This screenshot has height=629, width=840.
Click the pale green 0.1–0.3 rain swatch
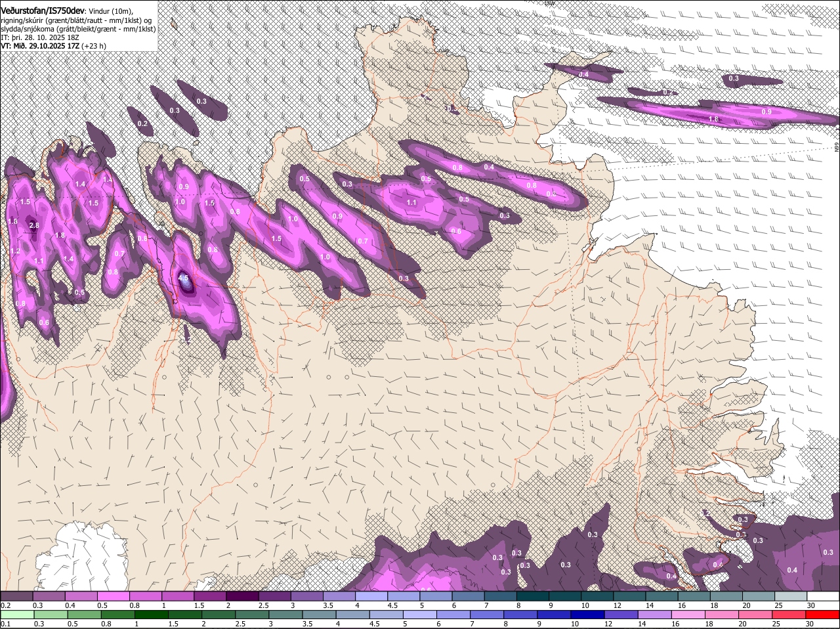tap(17, 615)
